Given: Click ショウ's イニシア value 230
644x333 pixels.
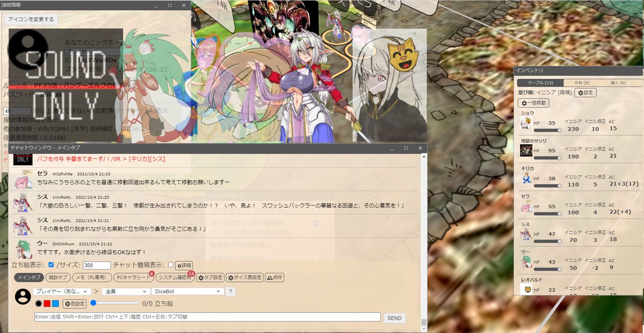Looking at the screenshot, I should coord(573,129).
